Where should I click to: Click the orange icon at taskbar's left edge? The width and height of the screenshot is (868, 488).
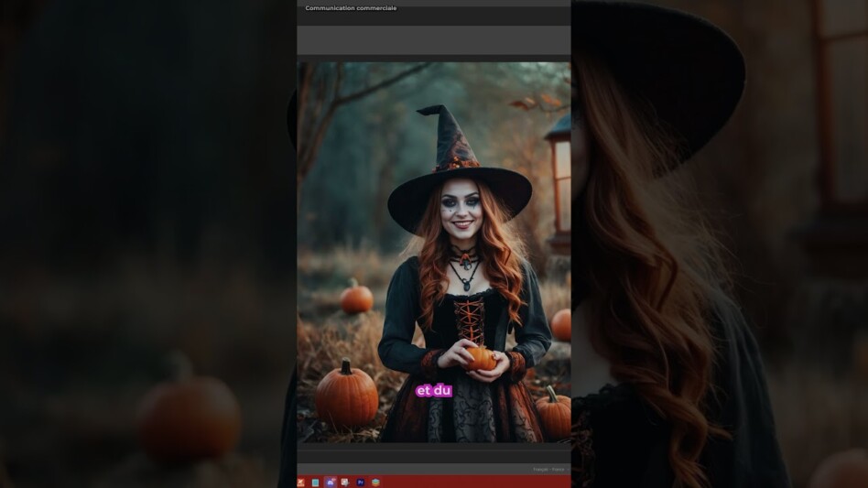coord(301,483)
